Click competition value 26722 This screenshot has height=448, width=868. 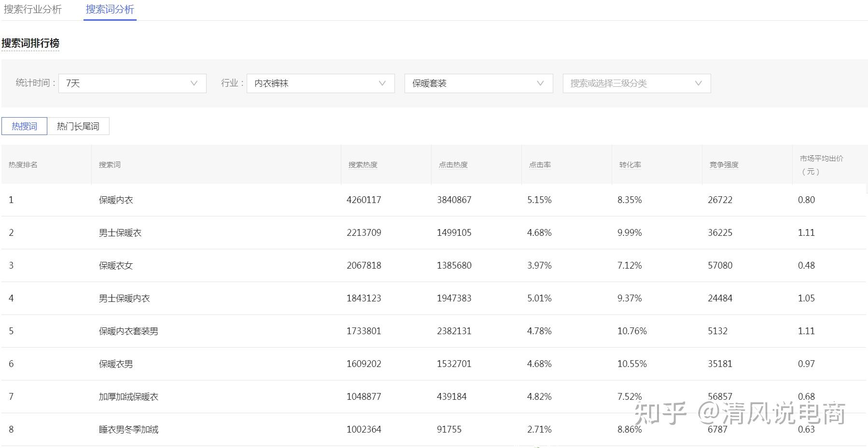coord(720,200)
